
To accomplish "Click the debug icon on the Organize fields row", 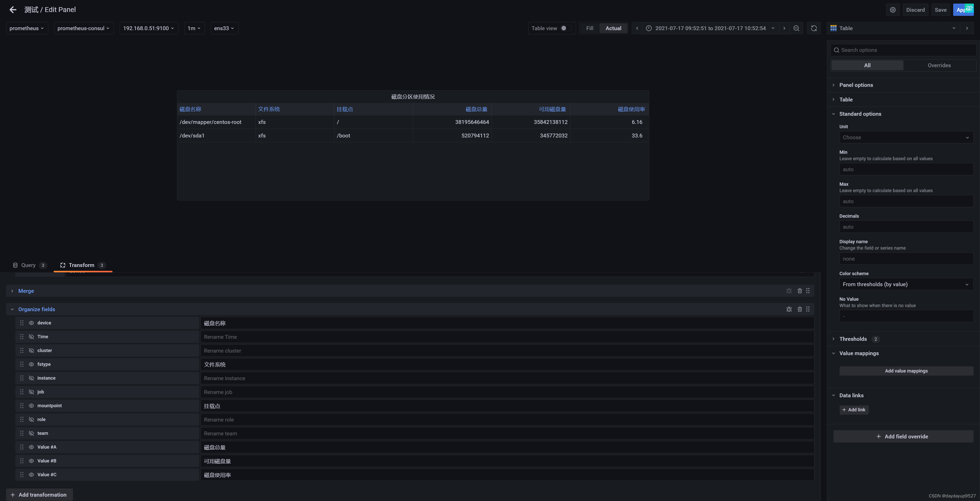I will 789,309.
